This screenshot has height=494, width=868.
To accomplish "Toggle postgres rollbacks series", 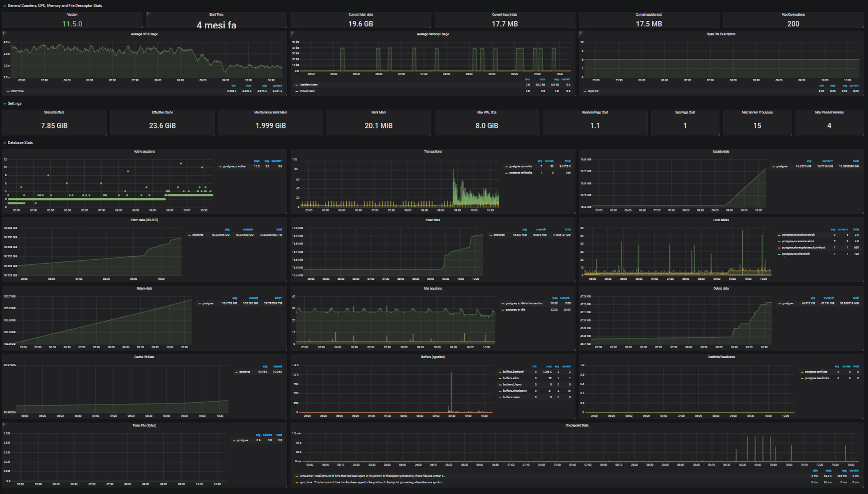I will pos(521,173).
